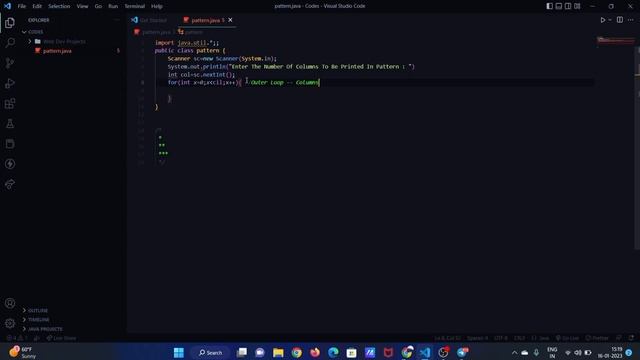
Task: Open the View menu
Action: [82, 6]
